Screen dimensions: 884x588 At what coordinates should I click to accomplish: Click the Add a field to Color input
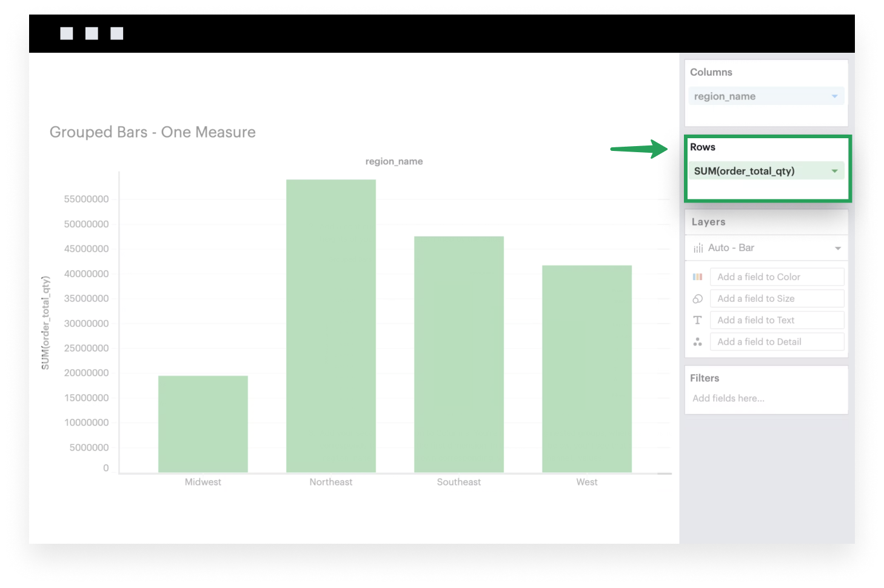777,276
